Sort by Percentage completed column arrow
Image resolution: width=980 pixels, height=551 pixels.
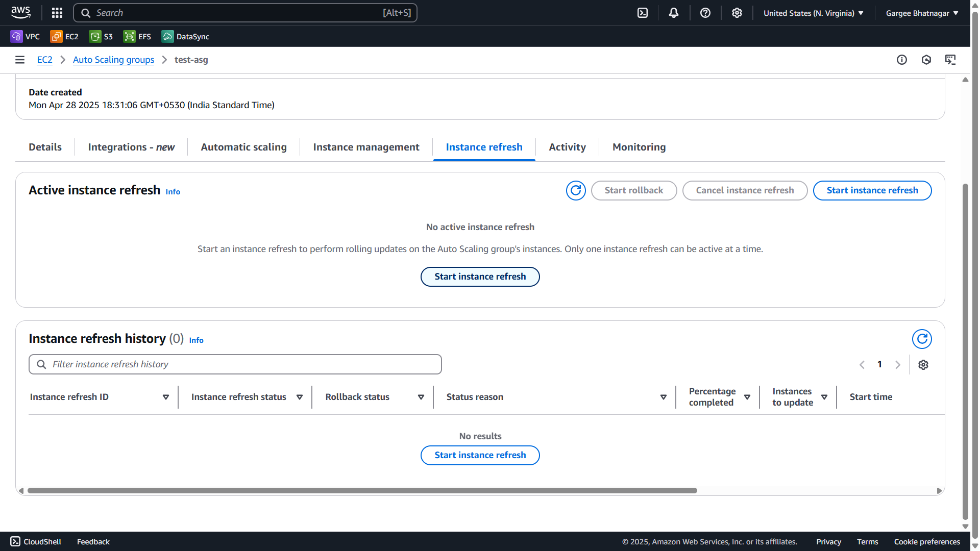[747, 397]
